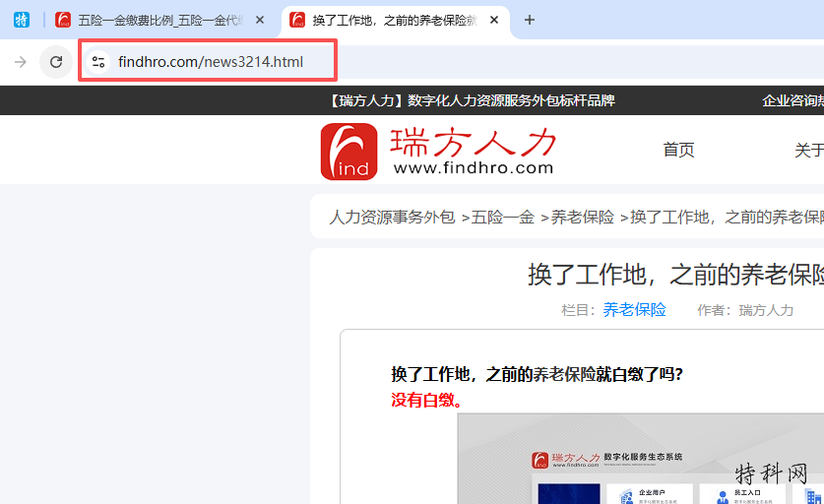Click the 作者：瑞方人力 author text
Image resolution: width=824 pixels, height=504 pixels.
(x=745, y=310)
